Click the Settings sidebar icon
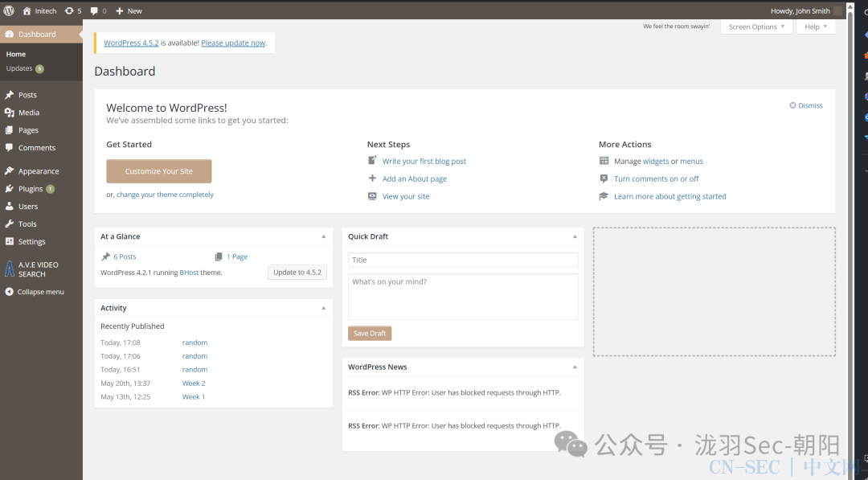Viewport: 868px width, 480px height. point(10,241)
